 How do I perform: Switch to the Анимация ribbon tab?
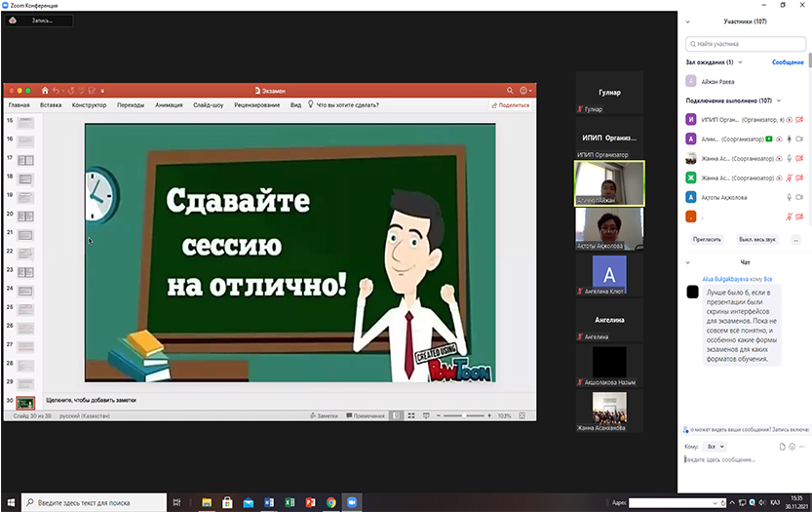169,104
